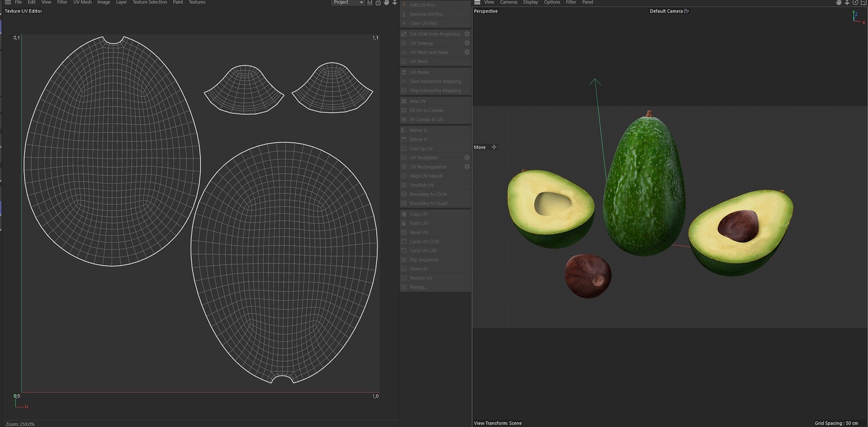Open the UV Mesh menu
Viewport: 868px width, 427px height.
coord(82,2)
